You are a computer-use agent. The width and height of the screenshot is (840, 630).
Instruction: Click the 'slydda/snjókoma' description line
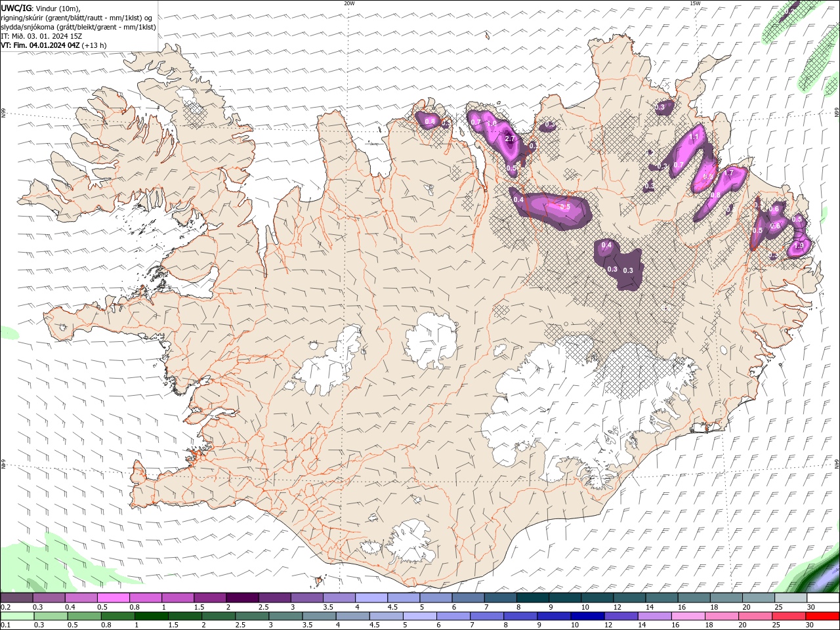(x=78, y=27)
